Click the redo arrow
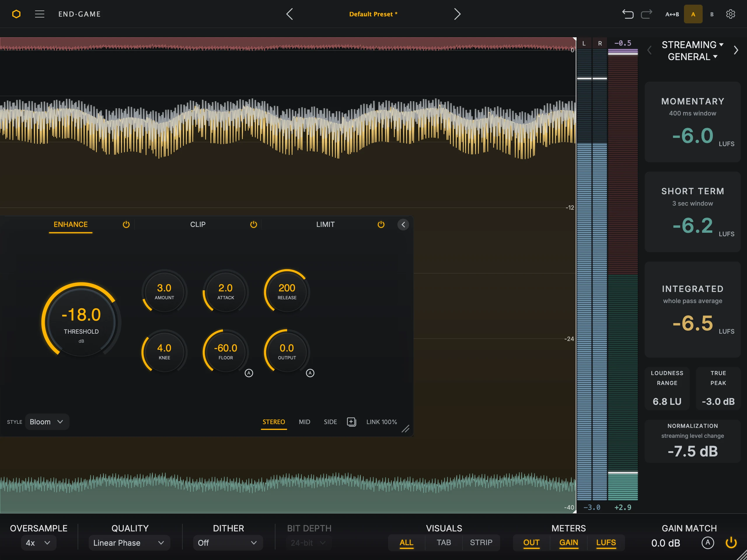This screenshot has width=747, height=560. pos(646,14)
